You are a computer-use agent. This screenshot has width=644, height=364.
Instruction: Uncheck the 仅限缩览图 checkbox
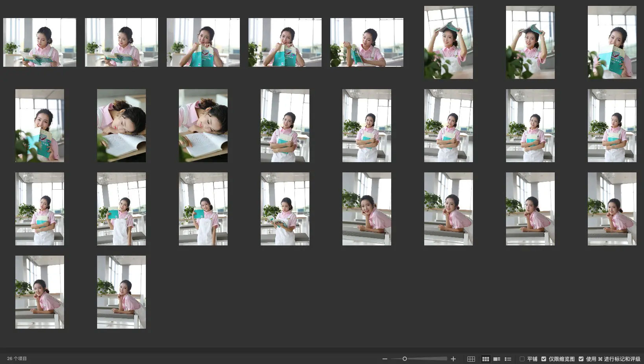point(544,359)
